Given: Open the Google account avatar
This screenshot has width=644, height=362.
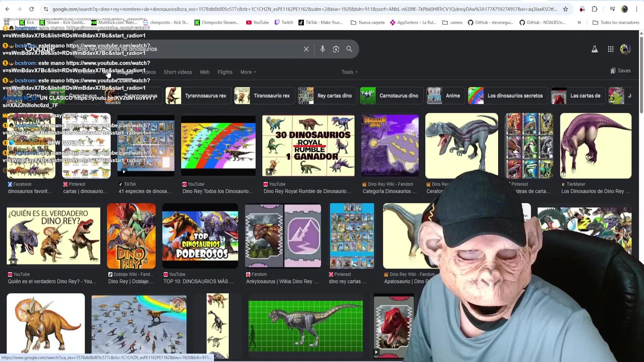Looking at the screenshot, I should coord(625,49).
